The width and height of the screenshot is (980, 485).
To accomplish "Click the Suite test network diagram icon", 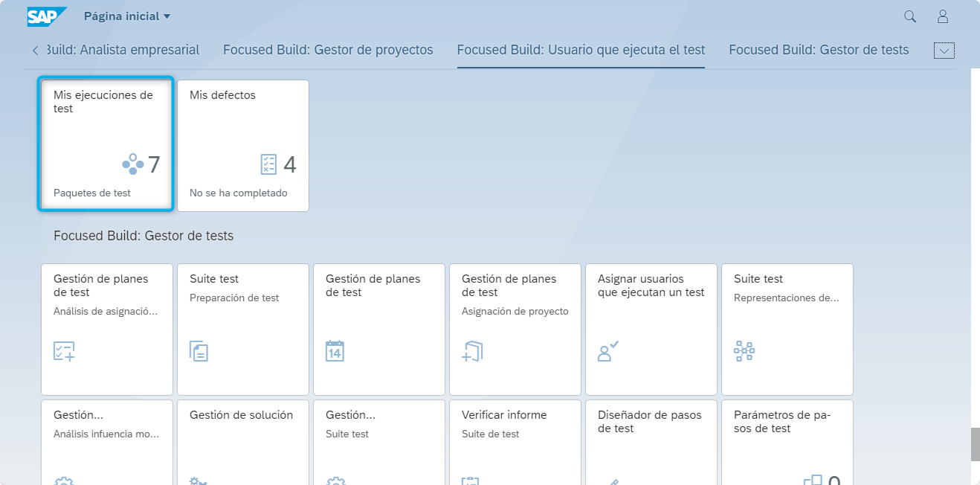I will click(744, 351).
